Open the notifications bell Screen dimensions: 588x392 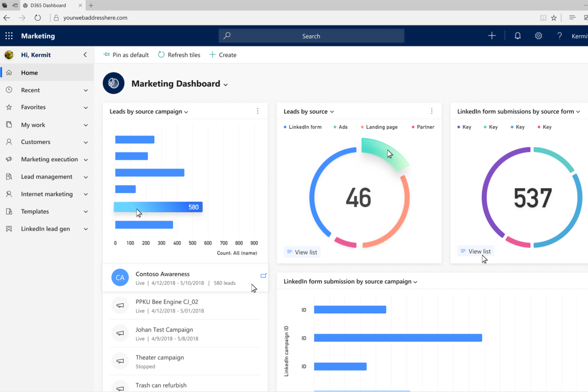tap(517, 36)
